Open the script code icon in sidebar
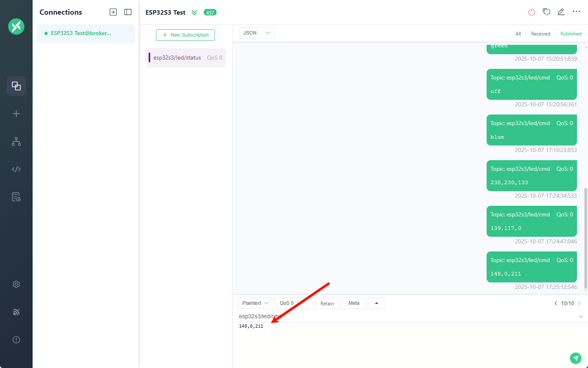 (x=16, y=169)
